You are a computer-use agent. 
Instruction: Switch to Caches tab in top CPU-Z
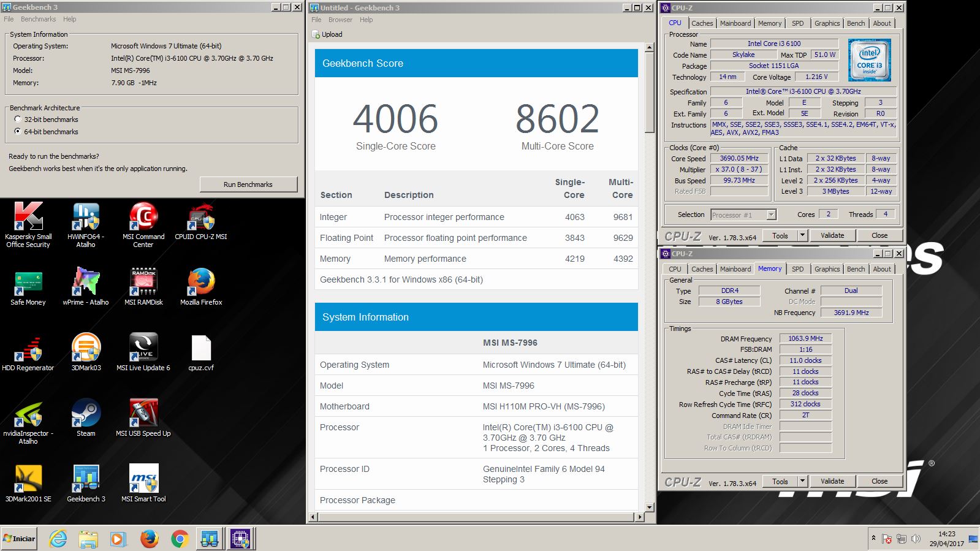[x=702, y=23]
